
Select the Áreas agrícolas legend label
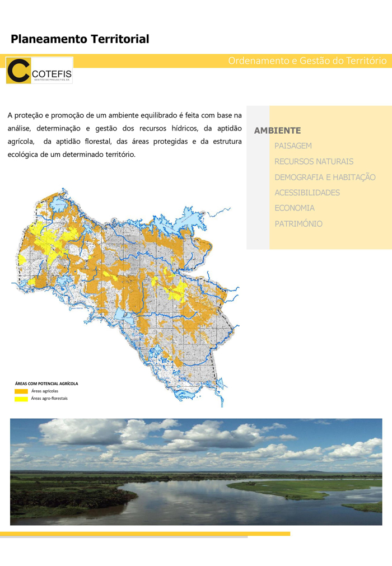tap(45, 391)
